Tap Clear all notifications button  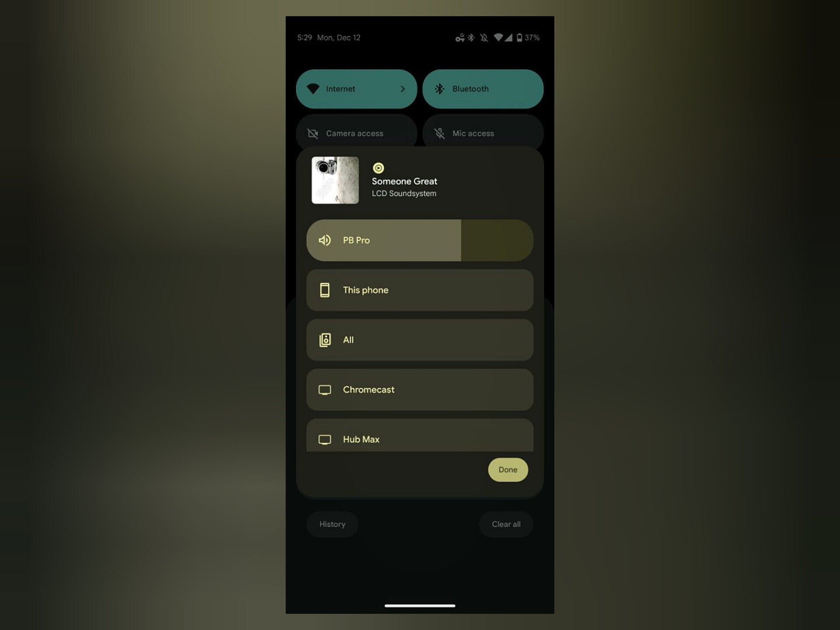point(506,523)
